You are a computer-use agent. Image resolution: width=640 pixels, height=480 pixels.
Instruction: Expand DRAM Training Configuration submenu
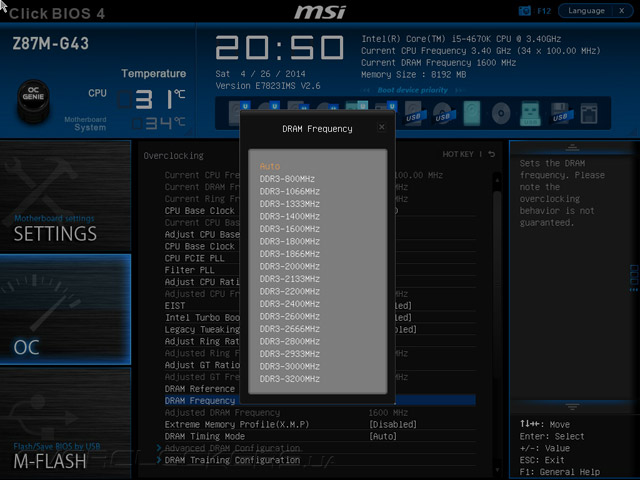tap(232, 460)
